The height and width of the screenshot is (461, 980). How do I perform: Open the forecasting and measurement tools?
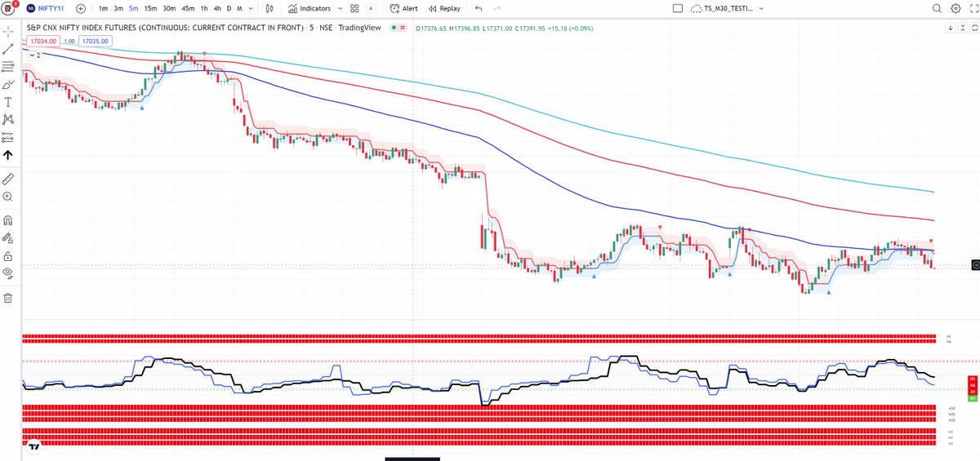click(x=8, y=137)
